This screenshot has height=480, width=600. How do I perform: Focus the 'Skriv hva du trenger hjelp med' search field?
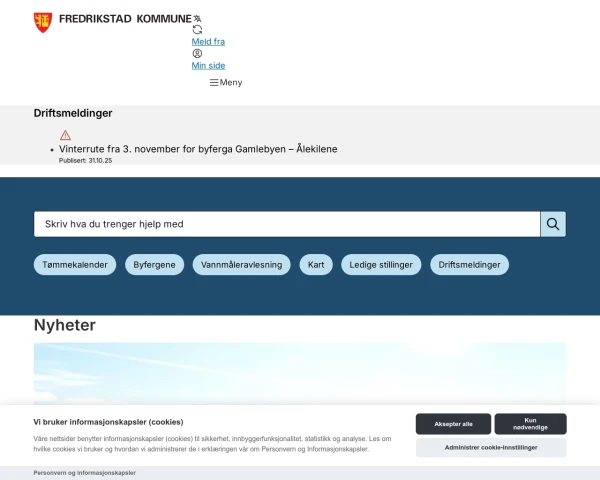coord(287,224)
